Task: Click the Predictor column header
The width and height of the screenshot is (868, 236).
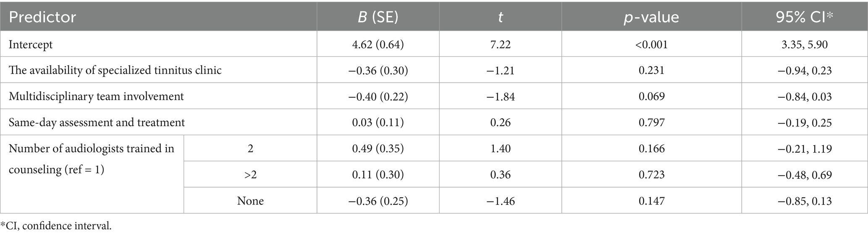Action: coord(42,17)
